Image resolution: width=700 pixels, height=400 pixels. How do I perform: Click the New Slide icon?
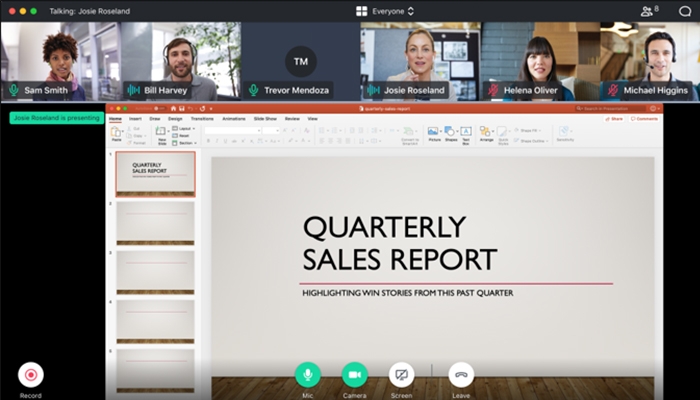161,133
